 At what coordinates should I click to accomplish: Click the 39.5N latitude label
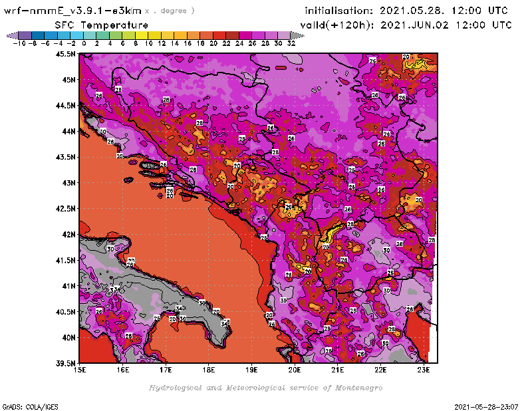point(65,364)
